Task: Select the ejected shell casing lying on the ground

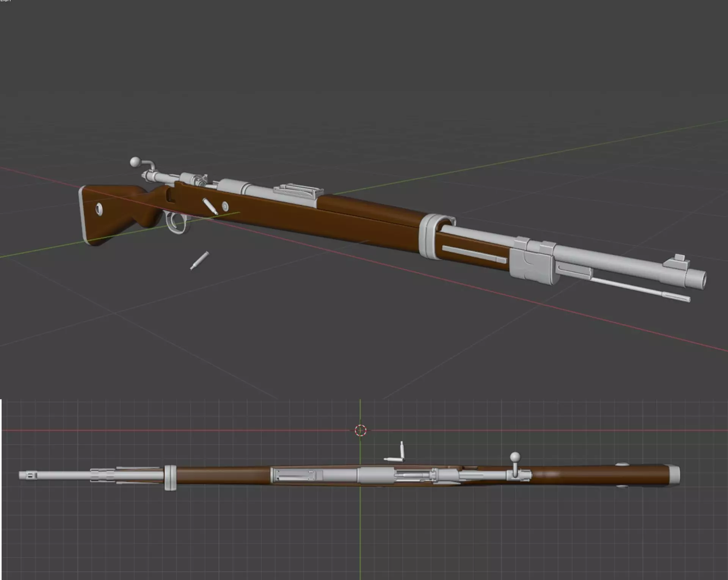Action: click(199, 261)
